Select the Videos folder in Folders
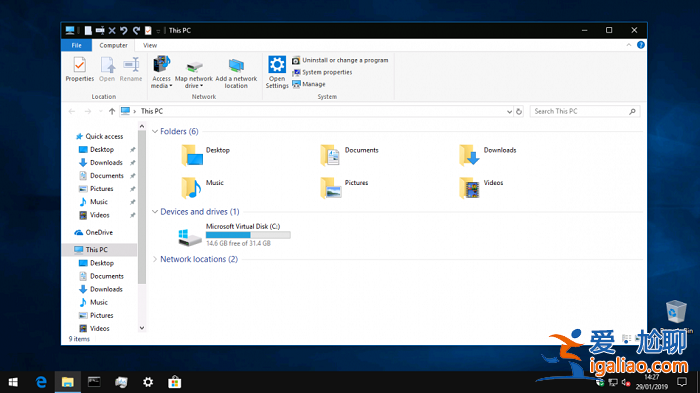This screenshot has height=393, width=700. point(481,188)
